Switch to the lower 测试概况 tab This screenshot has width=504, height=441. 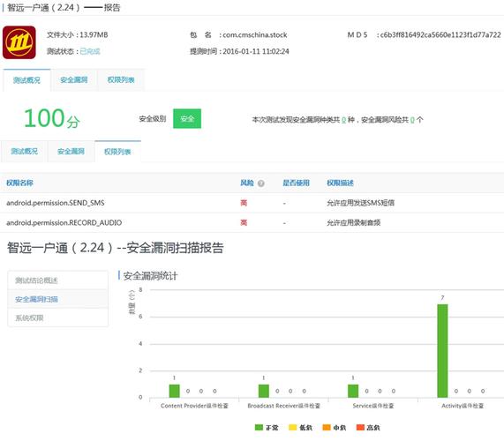point(25,152)
